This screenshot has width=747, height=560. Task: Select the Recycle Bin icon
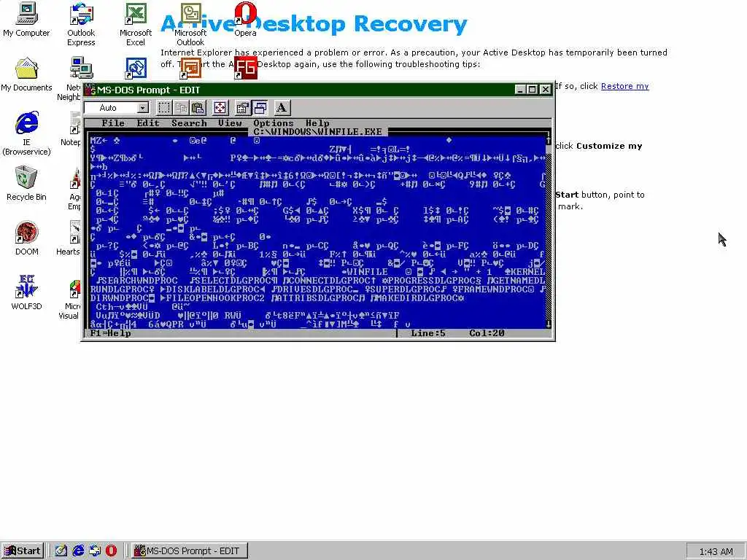click(26, 184)
